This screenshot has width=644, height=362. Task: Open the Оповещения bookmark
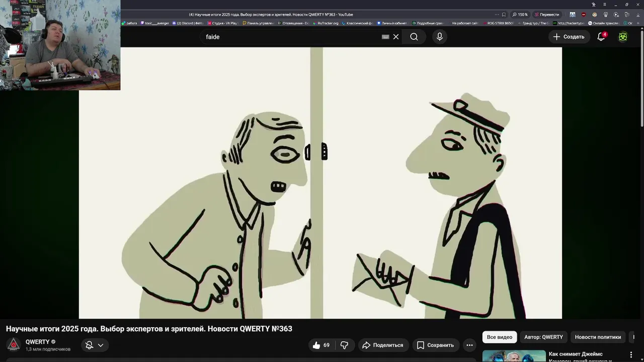(x=293, y=23)
